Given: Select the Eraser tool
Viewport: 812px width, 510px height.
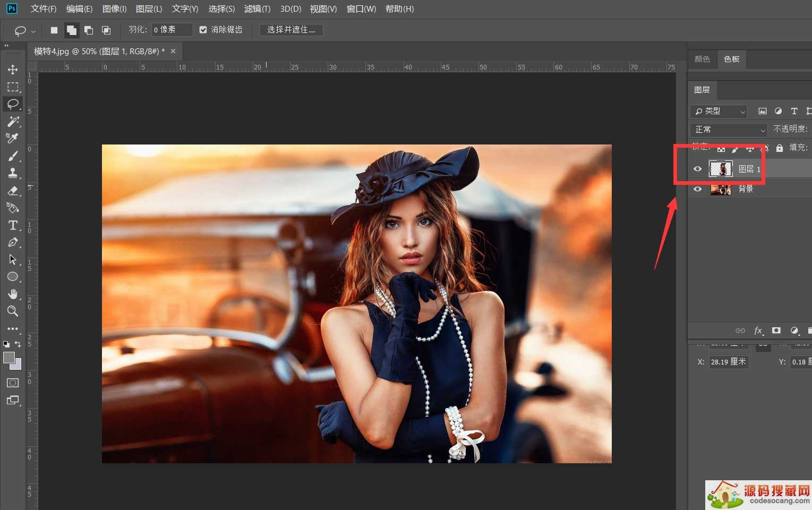Looking at the screenshot, I should (x=13, y=190).
